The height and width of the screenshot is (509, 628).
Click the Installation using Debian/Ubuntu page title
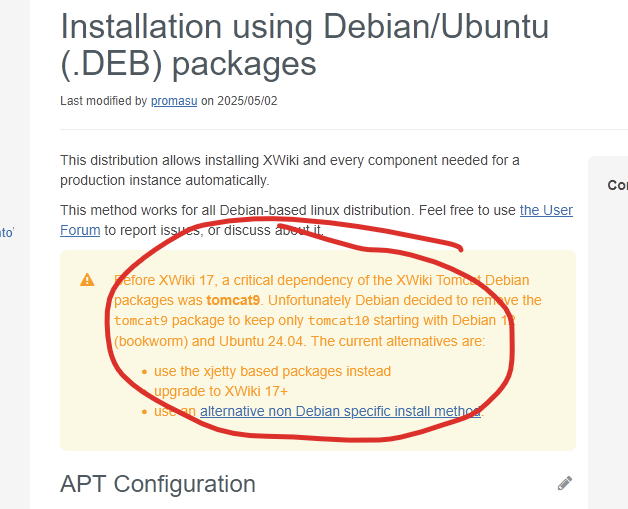click(x=304, y=45)
